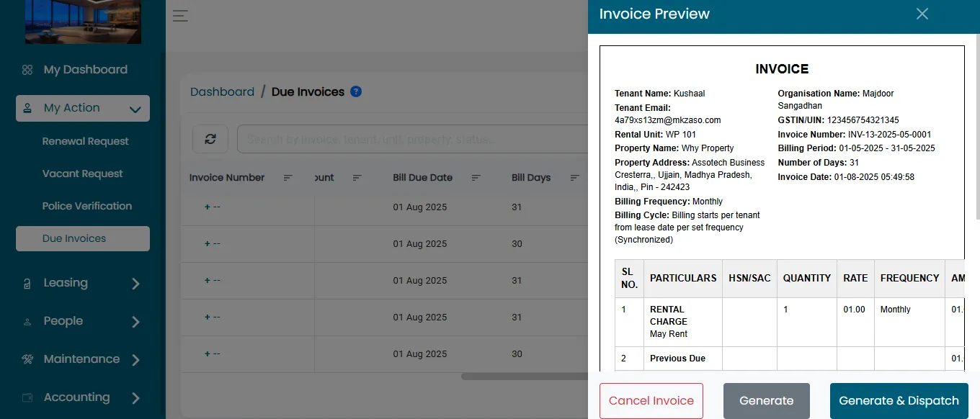This screenshot has height=419, width=980.
Task: Open My Dashboard from the sidebar
Action: (85, 70)
